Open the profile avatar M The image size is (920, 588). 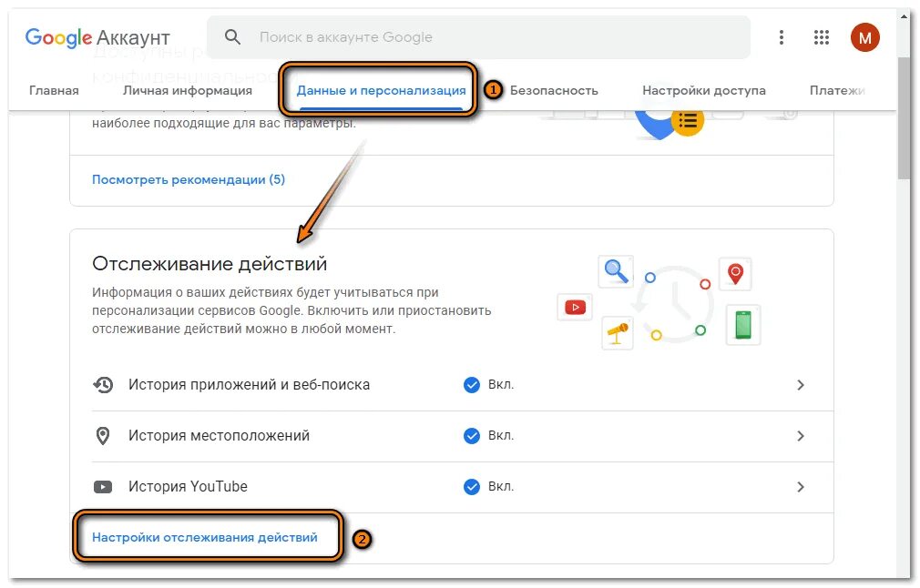[864, 37]
